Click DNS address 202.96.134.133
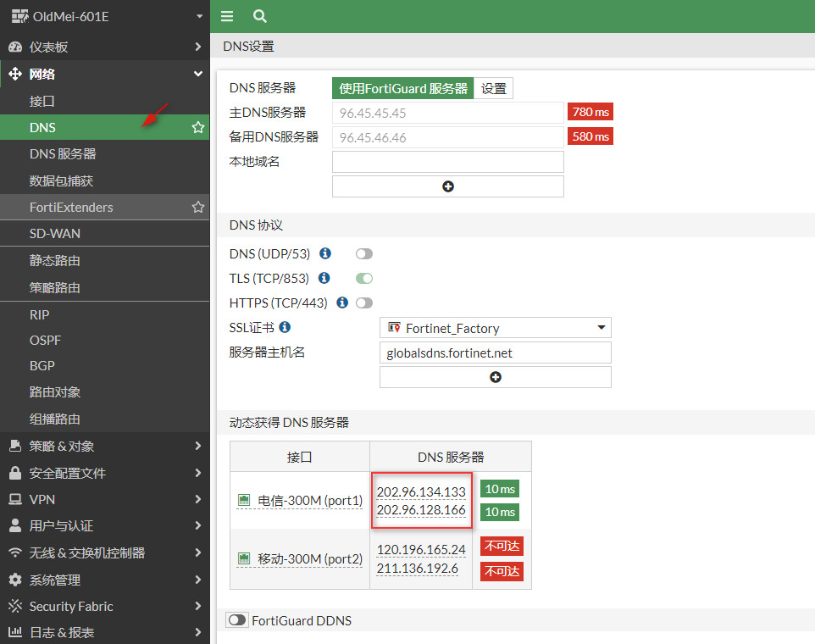This screenshot has height=644, width=815. pos(421,491)
